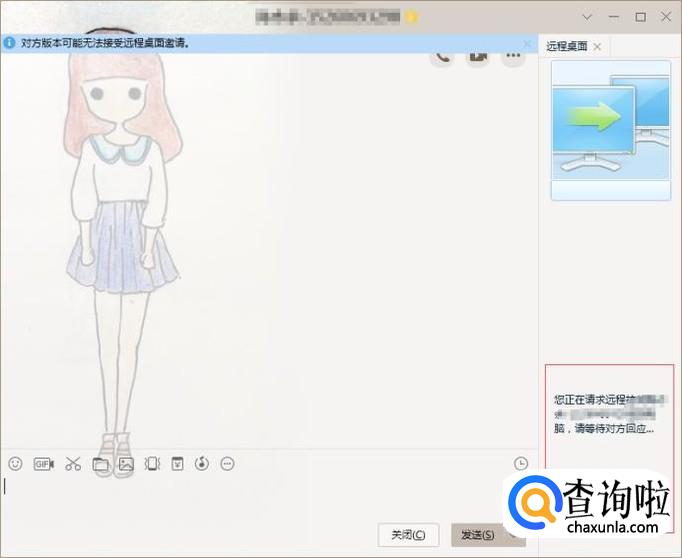Image resolution: width=682 pixels, height=558 pixels.
Task: Open the emoji picker smiley icon
Action: coord(15,464)
